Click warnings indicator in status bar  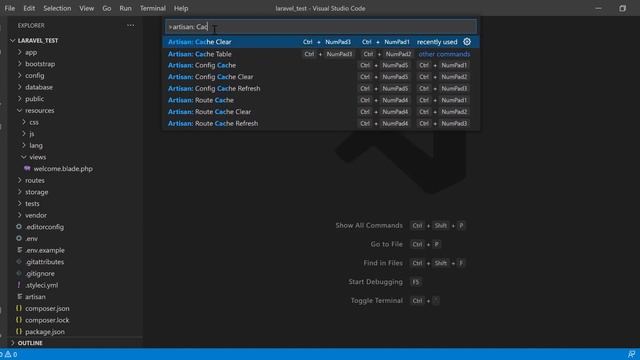[11, 354]
